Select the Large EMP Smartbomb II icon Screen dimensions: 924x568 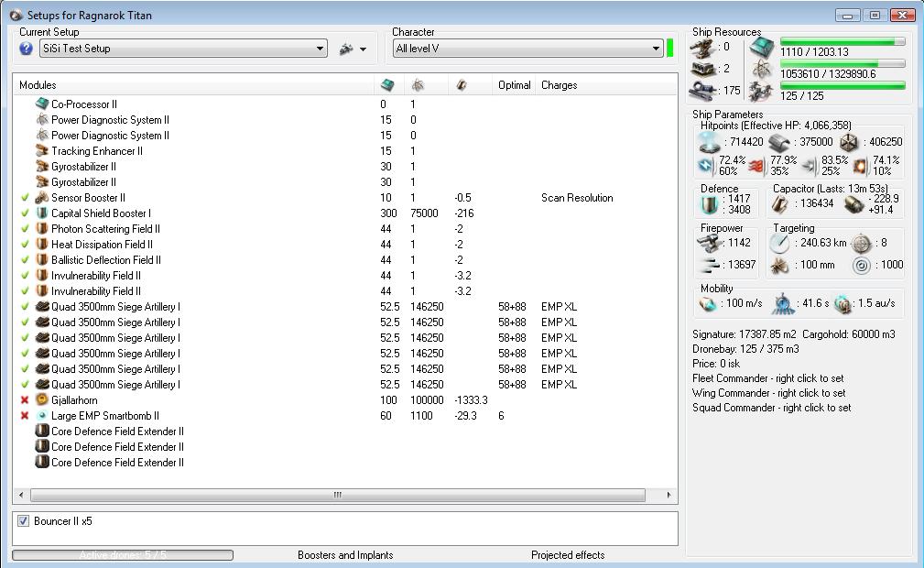(x=42, y=416)
